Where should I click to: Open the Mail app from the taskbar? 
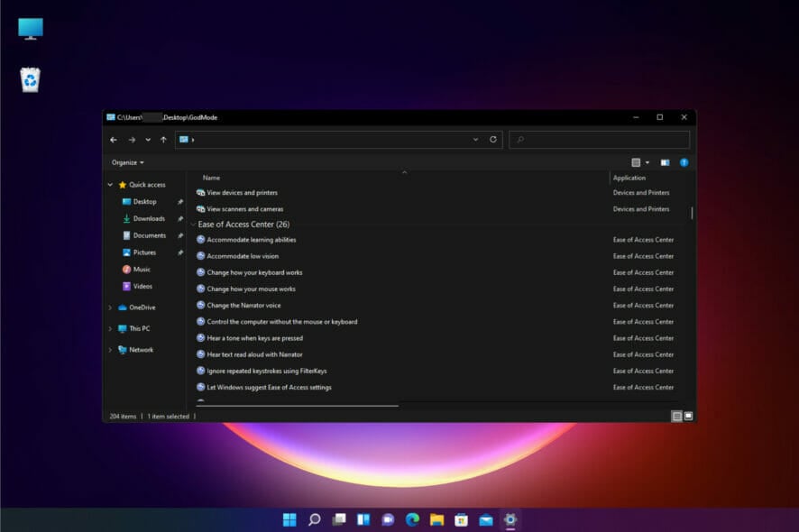pyautogui.click(x=485, y=519)
